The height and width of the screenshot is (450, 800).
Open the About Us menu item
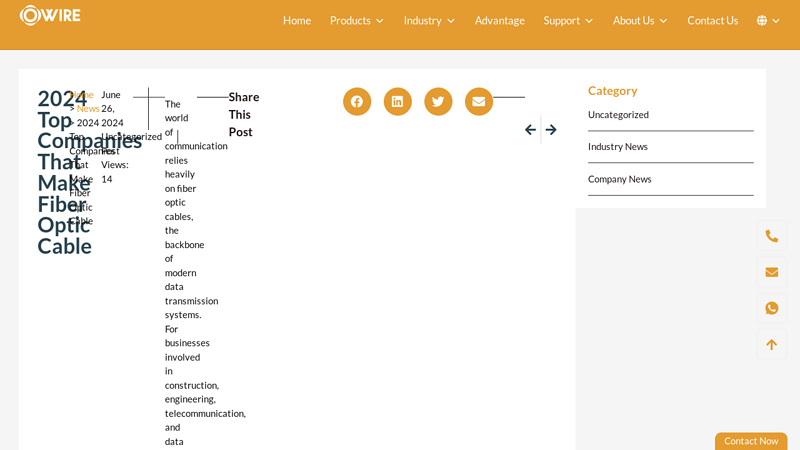point(634,20)
